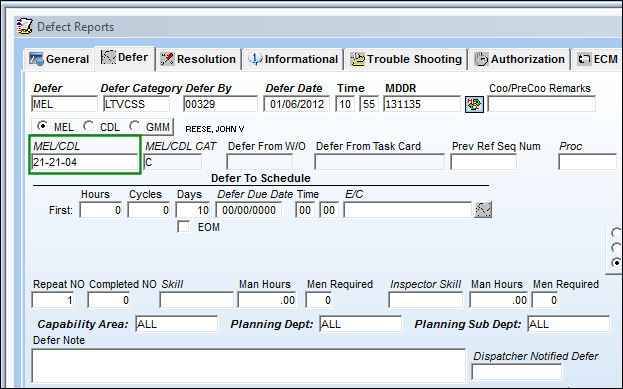Screen dimensions: 623x389
Task: Click the E/C schedule icon button
Action: [483, 210]
